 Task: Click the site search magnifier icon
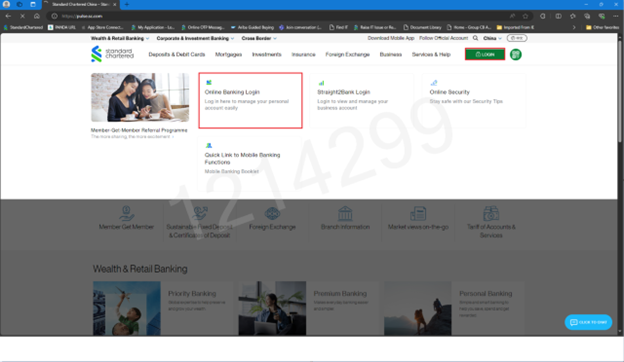pyautogui.click(x=475, y=38)
